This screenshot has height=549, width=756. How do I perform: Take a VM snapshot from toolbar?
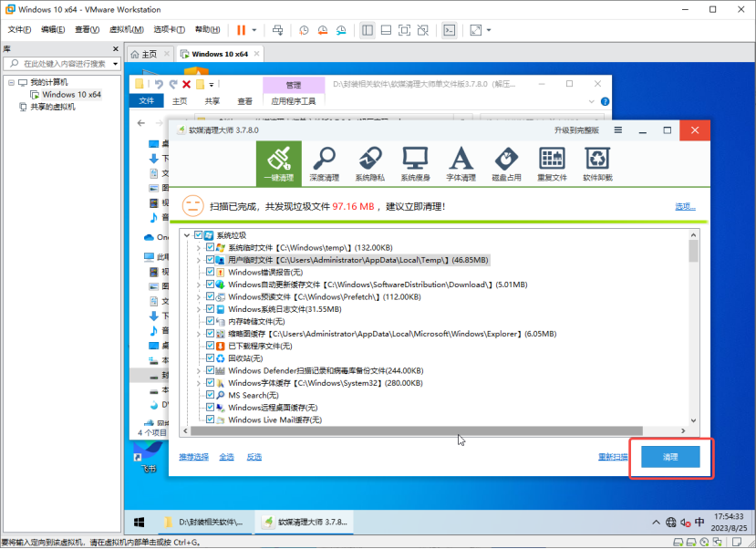(x=304, y=30)
